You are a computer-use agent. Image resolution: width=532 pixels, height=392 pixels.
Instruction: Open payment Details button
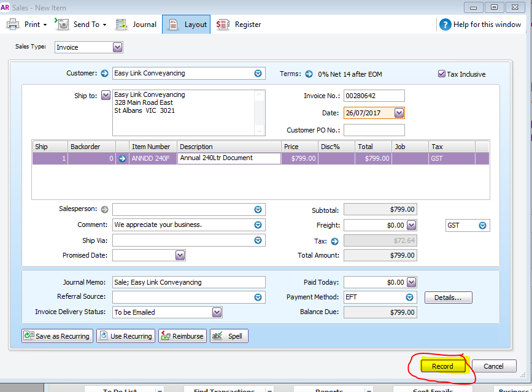(x=448, y=298)
